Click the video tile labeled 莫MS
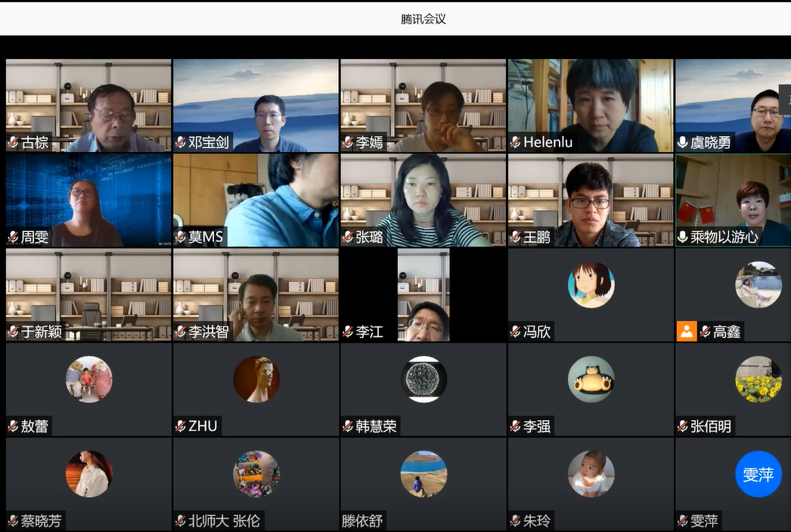The height and width of the screenshot is (532, 791). (256, 200)
